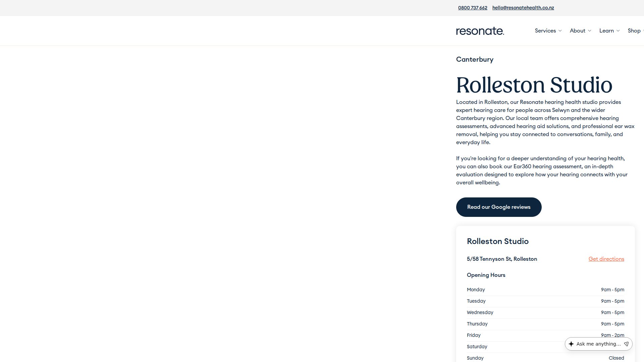644x362 pixels.
Task: Click Wednesday's 9am - 5pm hours
Action: (x=612, y=312)
